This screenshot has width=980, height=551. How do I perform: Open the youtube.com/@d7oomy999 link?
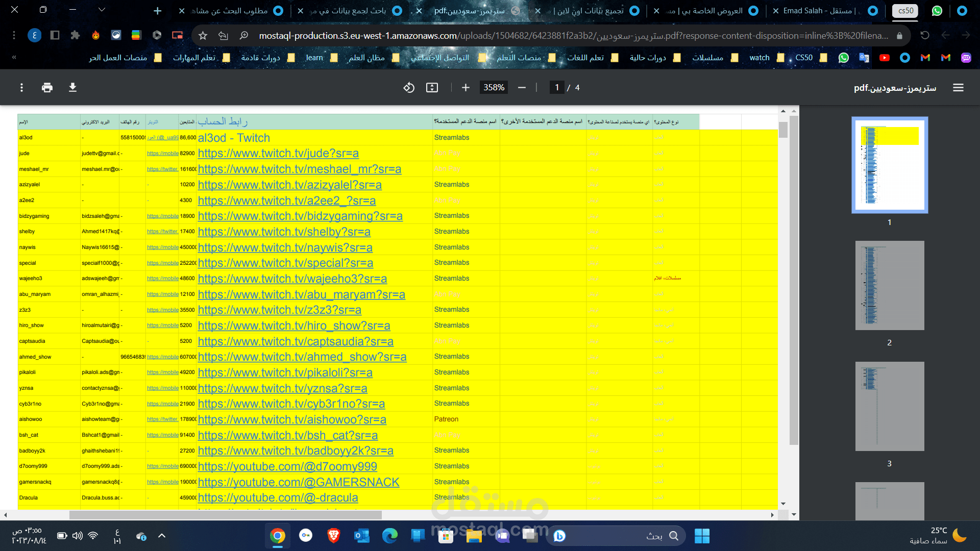click(287, 466)
